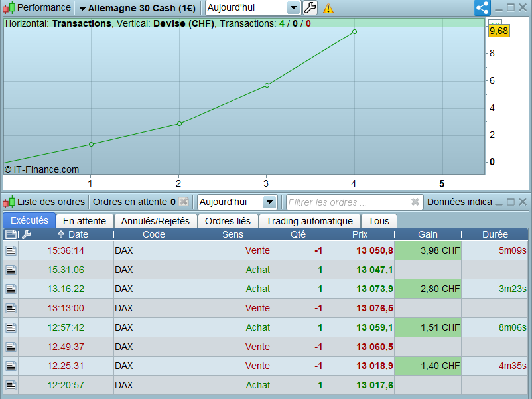Click the chart point at transaction 3
This screenshot has width=532, height=399.
[x=267, y=85]
